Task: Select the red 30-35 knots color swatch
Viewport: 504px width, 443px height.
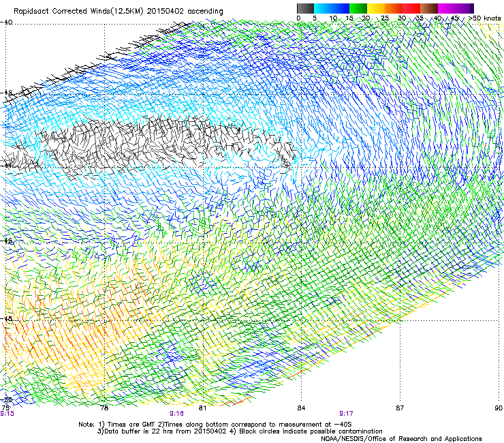Action: 411,8
